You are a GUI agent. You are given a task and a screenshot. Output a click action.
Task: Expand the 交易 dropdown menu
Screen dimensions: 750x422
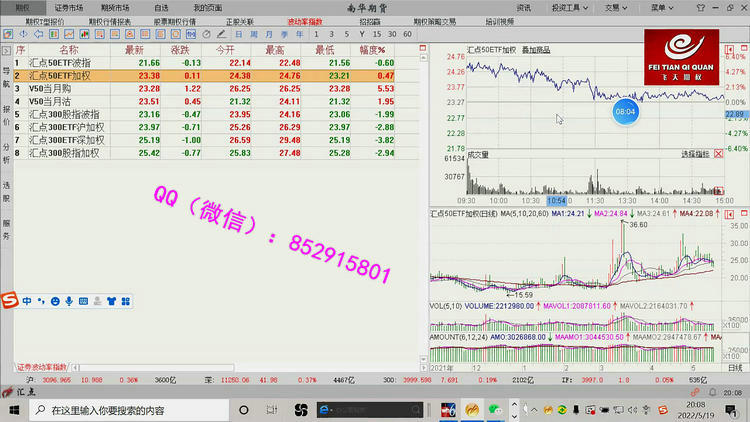[613, 6]
